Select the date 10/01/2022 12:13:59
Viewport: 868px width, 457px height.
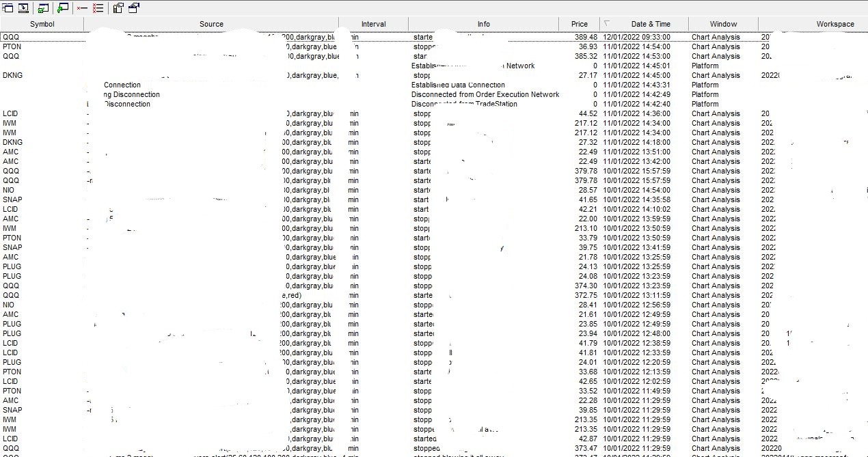[636, 372]
